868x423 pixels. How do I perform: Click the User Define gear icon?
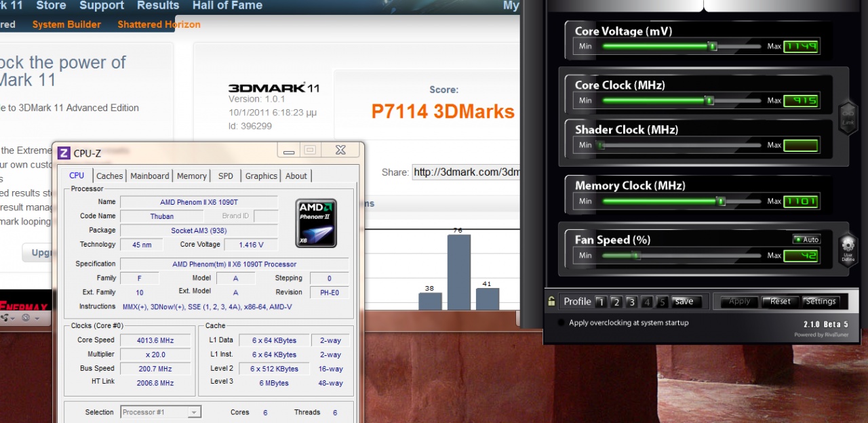848,248
